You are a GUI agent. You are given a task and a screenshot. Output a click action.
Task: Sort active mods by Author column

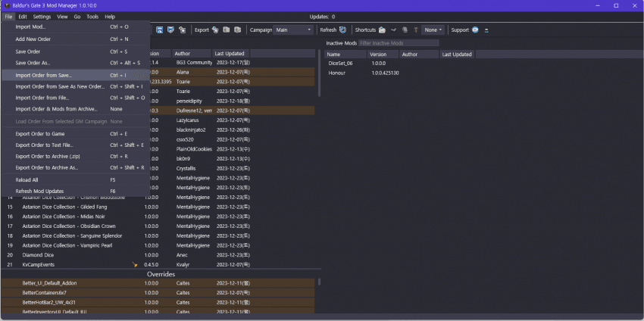click(192, 54)
